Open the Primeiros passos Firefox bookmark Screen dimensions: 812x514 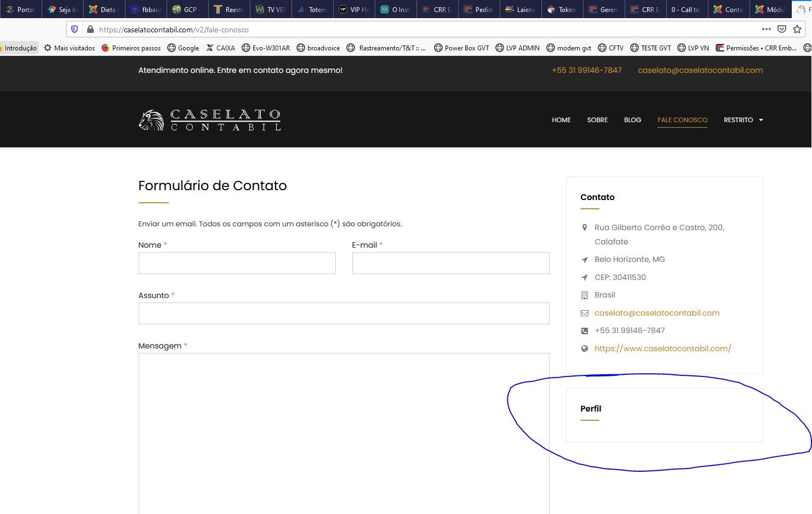click(x=131, y=48)
